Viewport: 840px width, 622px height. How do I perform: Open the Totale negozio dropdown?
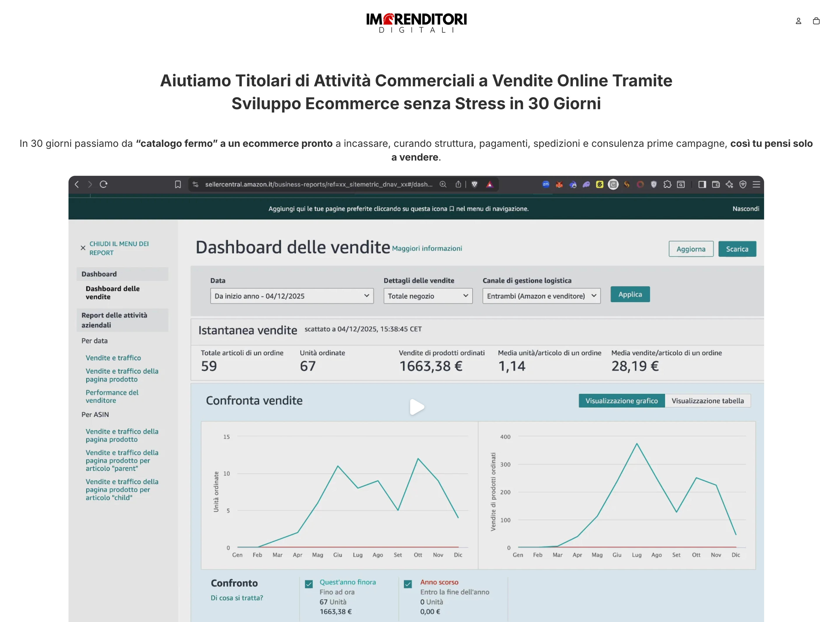[x=428, y=296]
